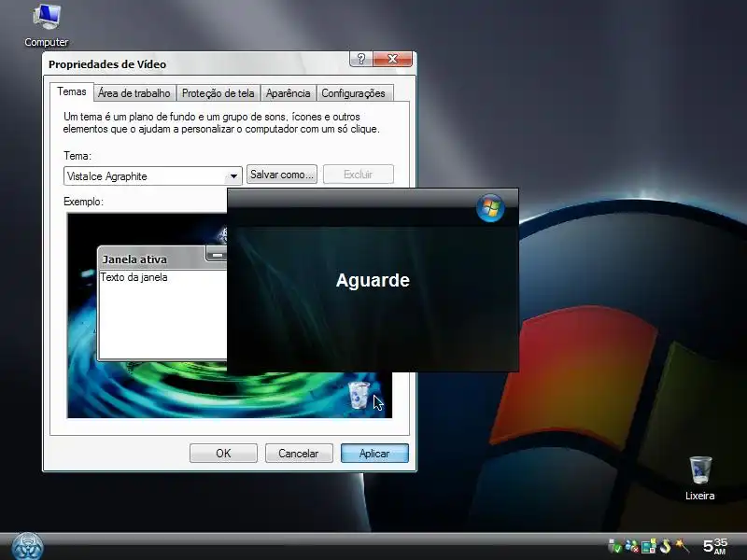Image resolution: width=747 pixels, height=560 pixels.
Task: Click the 'Tema:' label
Action: 78,156
